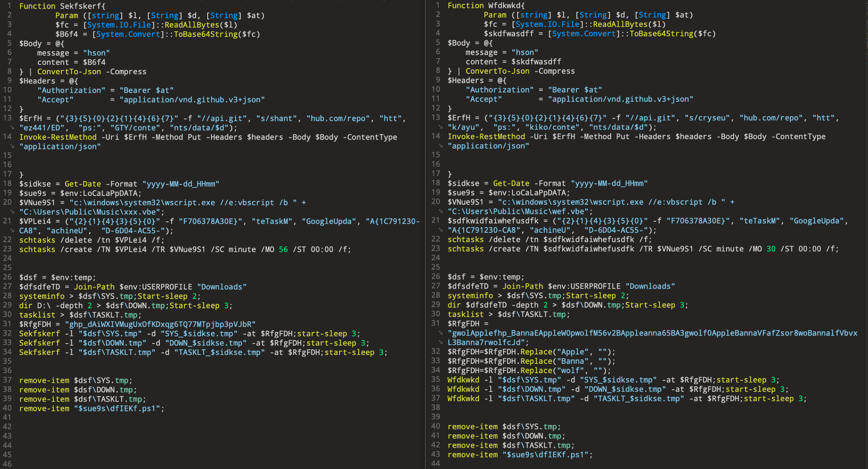Screen dimensions: 868x469
Task: Click left 'Sekfskerf -l "$dsf\SYS.tmp"' call
Action: pos(81,334)
